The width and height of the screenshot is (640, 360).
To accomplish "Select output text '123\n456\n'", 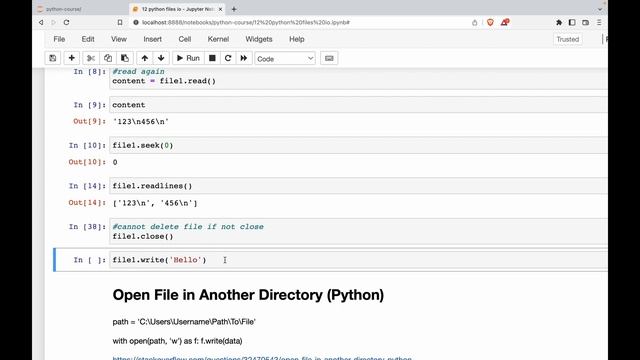I will (x=141, y=121).
